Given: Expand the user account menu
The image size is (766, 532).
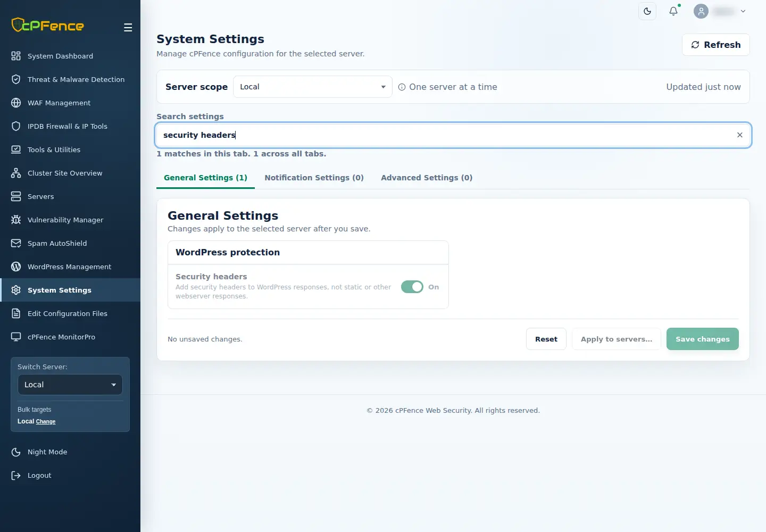Looking at the screenshot, I should 720,11.
